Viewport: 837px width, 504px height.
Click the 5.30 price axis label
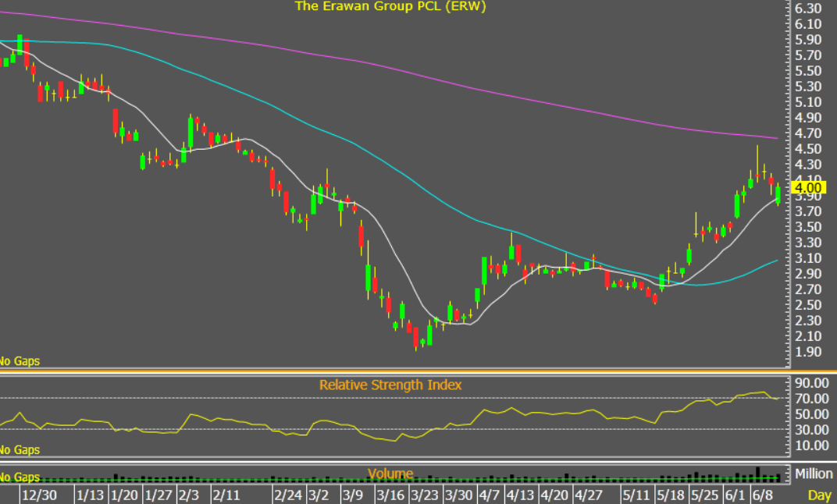[808, 87]
